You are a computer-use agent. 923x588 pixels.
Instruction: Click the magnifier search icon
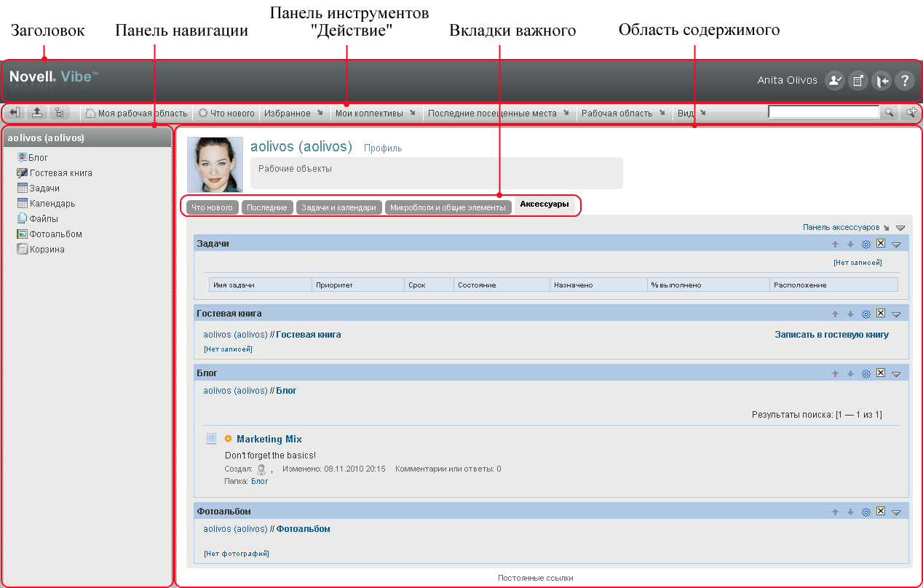coord(889,113)
